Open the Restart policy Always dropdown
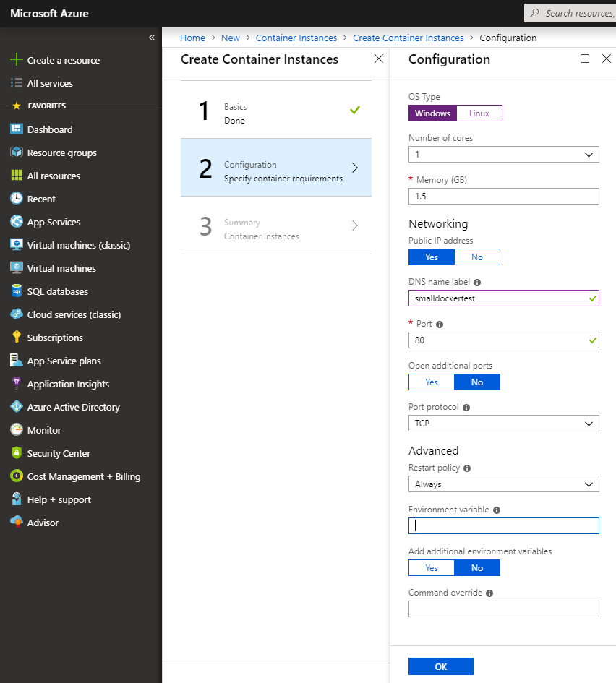 504,484
